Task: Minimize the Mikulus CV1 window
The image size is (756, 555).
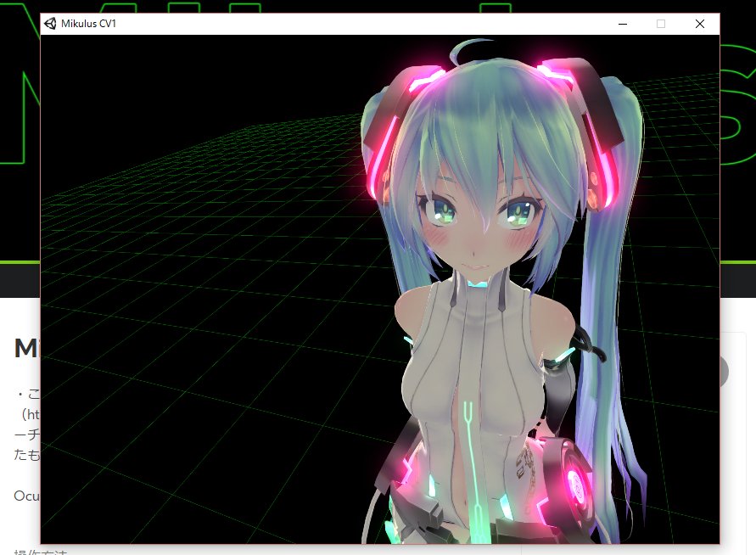Action: 623,24
